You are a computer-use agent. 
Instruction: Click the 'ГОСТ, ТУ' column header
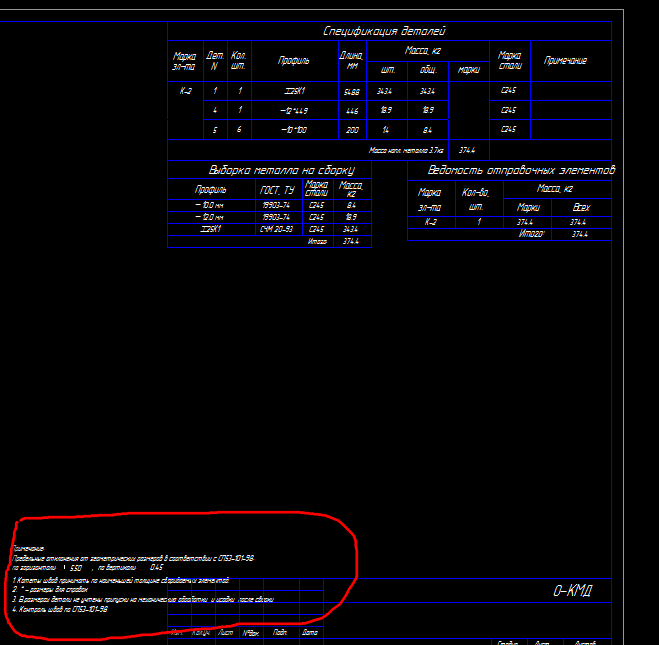pyautogui.click(x=277, y=190)
